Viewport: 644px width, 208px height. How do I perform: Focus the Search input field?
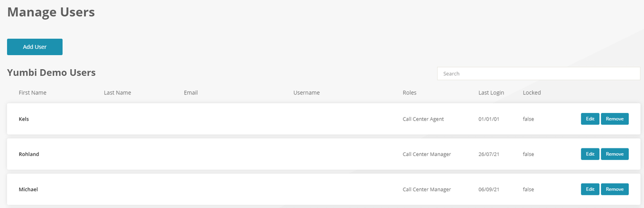coord(538,74)
